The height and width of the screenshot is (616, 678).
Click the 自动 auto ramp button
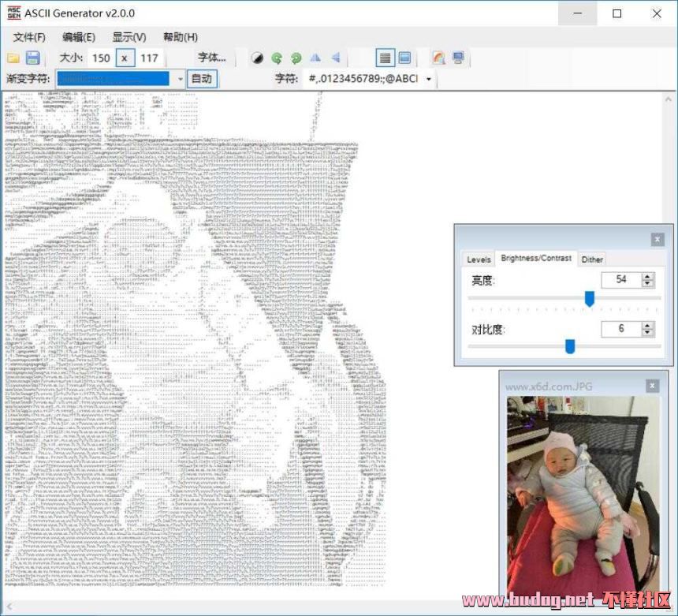[x=202, y=79]
